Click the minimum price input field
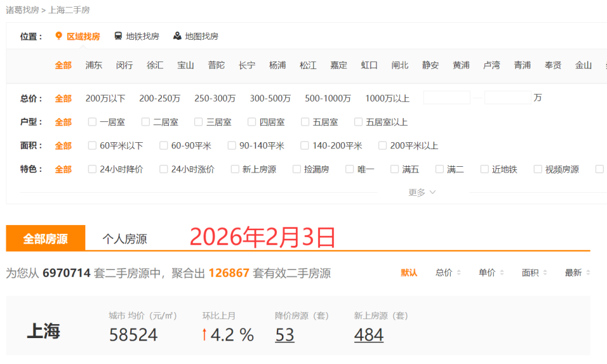Viewport: 607px width, 364px height. [446, 97]
